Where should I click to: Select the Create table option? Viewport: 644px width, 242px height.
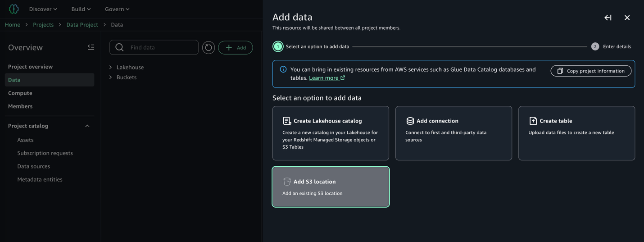click(576, 133)
